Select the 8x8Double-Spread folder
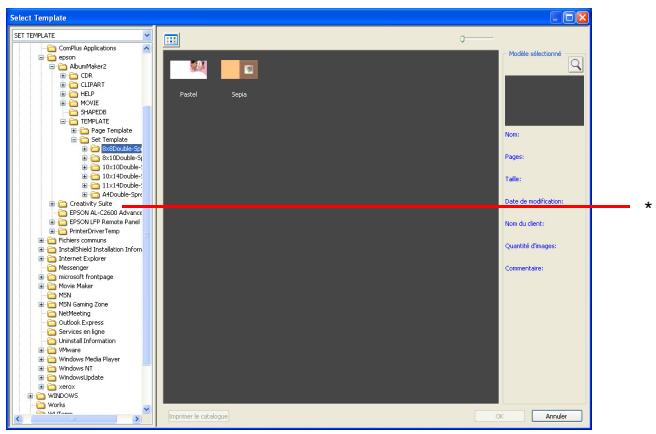The width and height of the screenshot is (656, 434). click(x=122, y=149)
